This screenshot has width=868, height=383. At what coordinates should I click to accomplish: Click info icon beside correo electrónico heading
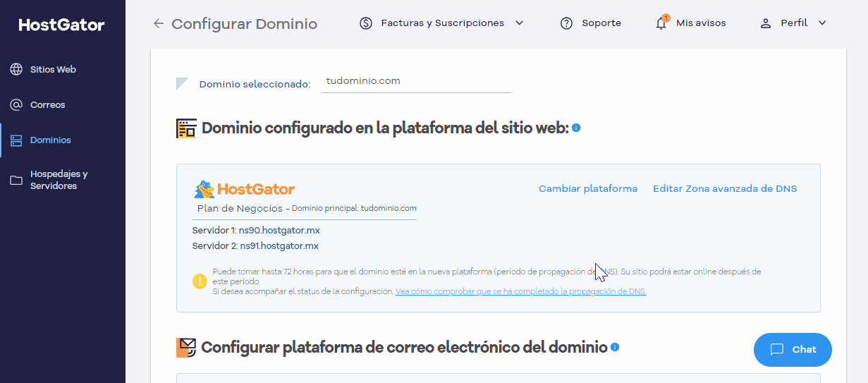[615, 347]
